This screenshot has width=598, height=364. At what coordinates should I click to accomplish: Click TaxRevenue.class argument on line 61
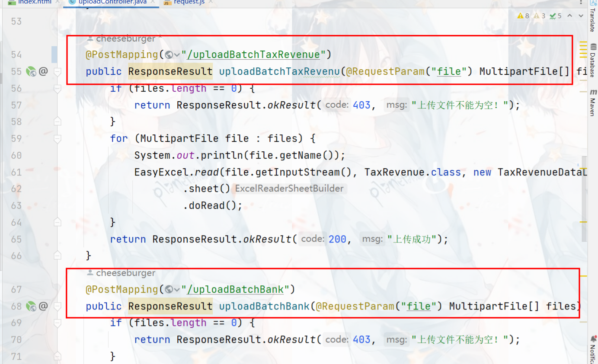[413, 172]
